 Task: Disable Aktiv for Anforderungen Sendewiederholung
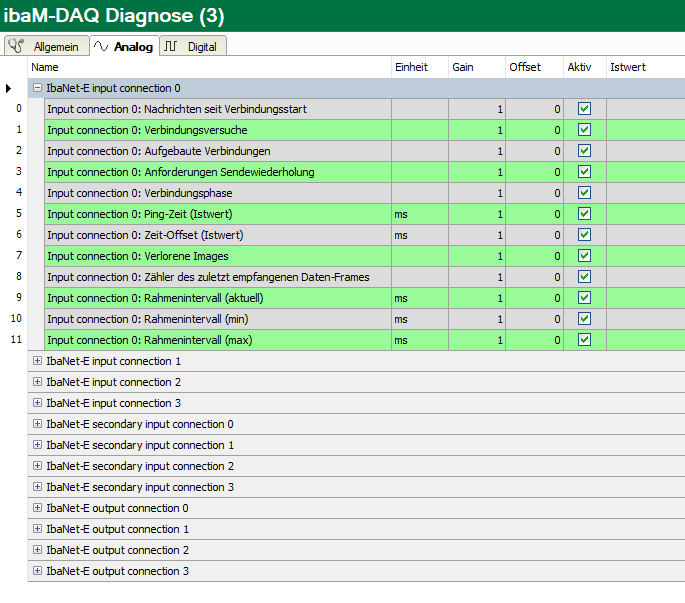[585, 172]
